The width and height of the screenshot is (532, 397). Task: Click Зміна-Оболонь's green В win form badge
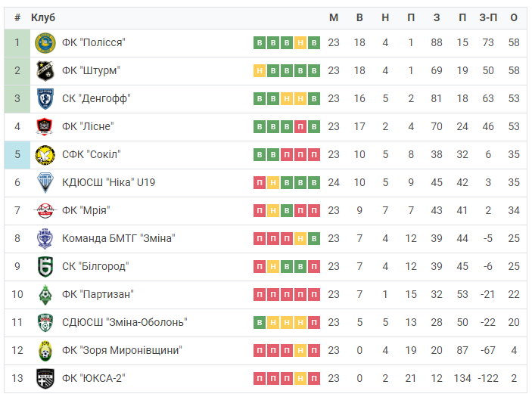(260, 322)
